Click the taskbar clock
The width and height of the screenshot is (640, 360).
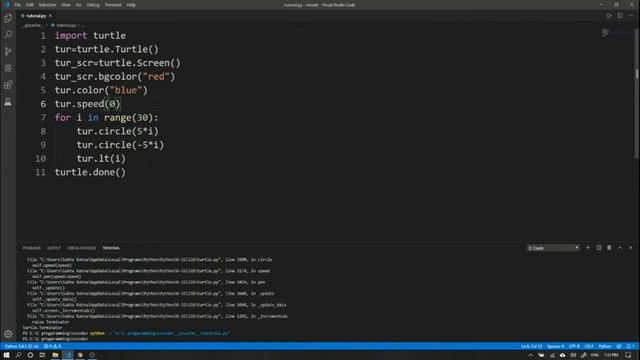click(611, 355)
